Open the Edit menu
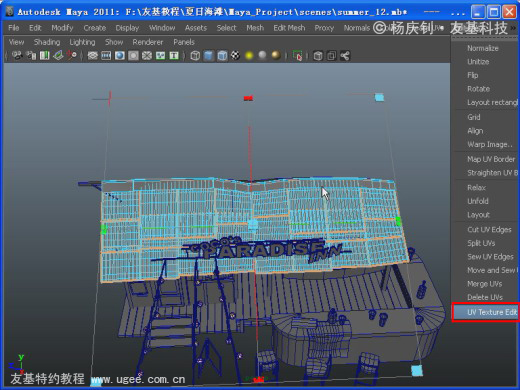The image size is (520, 390). (x=35, y=28)
